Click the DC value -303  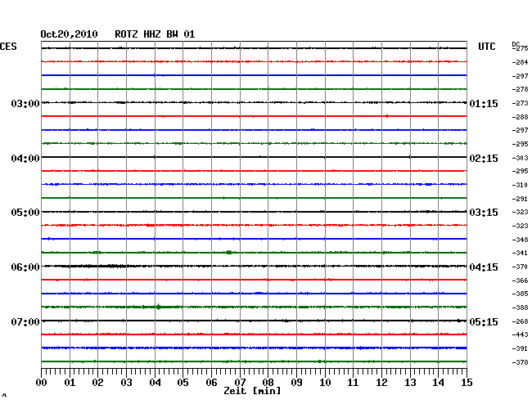[520, 158]
